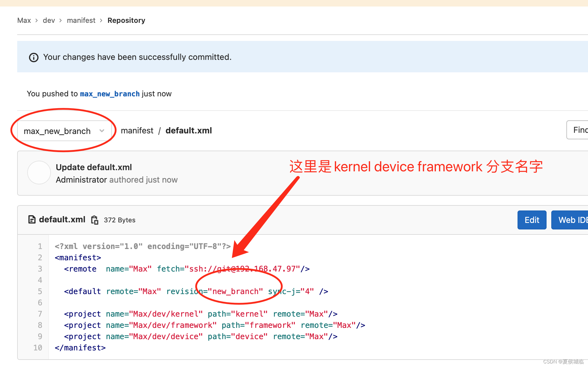Select line number 7 in the code

coord(40,314)
